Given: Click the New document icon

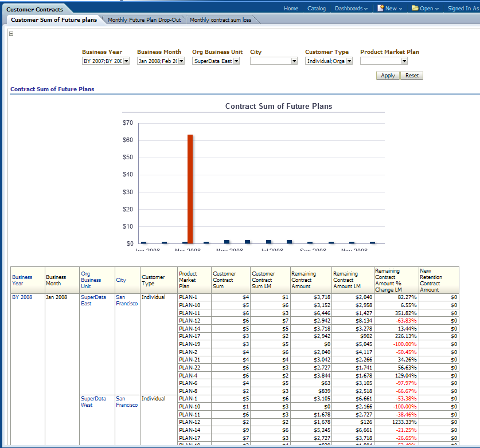Looking at the screenshot, I should 380,8.
